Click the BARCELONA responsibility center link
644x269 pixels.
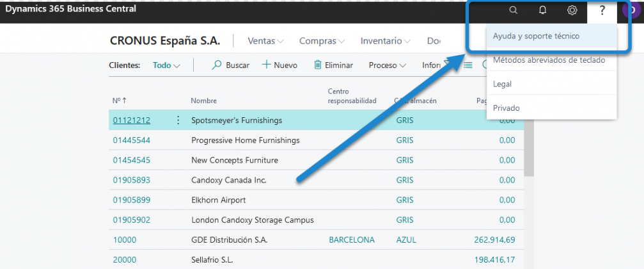click(x=352, y=240)
